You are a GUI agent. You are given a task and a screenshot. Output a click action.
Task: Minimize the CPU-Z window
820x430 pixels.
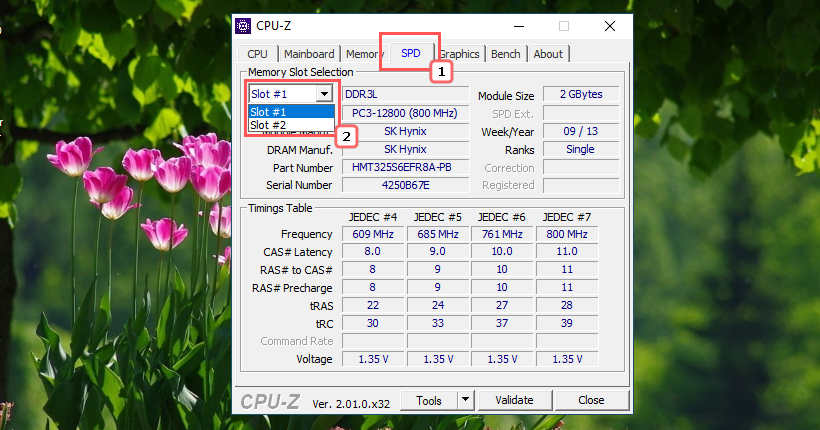pyautogui.click(x=519, y=26)
